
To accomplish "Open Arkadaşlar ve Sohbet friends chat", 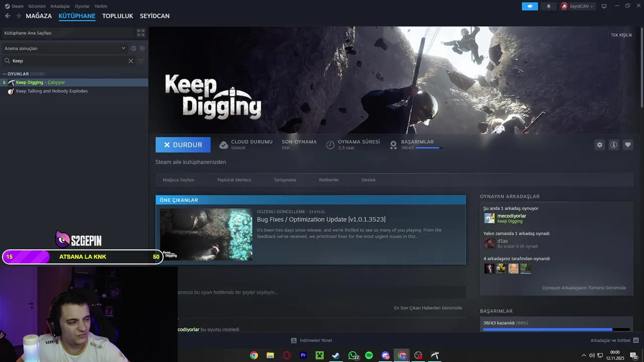I will tap(614, 340).
